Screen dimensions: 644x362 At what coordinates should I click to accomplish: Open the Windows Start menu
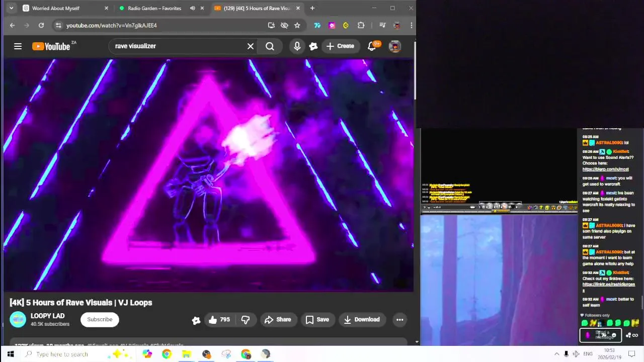[x=11, y=354]
